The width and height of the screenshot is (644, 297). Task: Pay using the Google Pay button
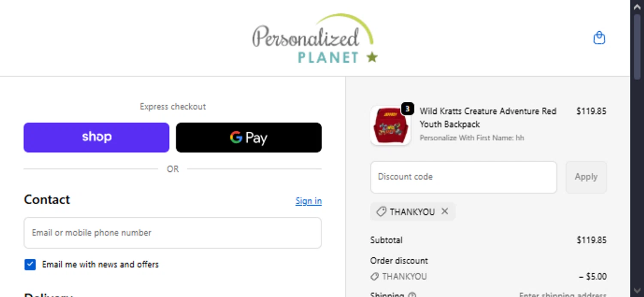(249, 137)
